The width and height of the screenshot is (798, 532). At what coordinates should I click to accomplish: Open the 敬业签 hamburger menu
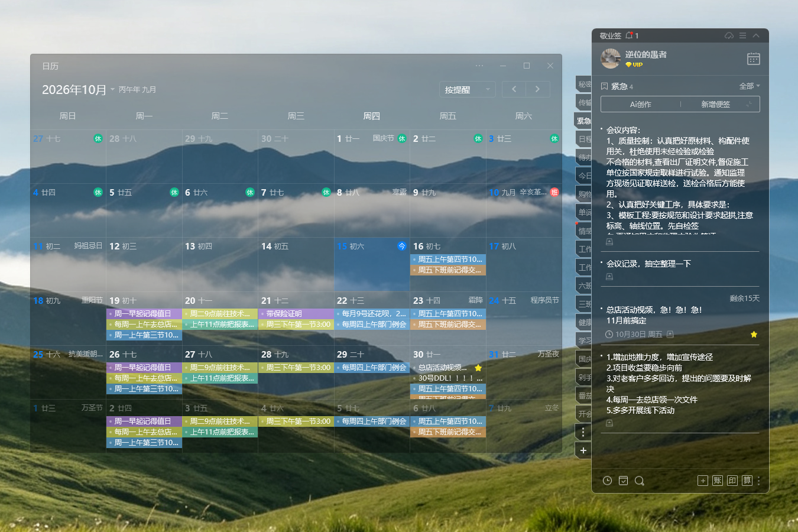pyautogui.click(x=742, y=35)
